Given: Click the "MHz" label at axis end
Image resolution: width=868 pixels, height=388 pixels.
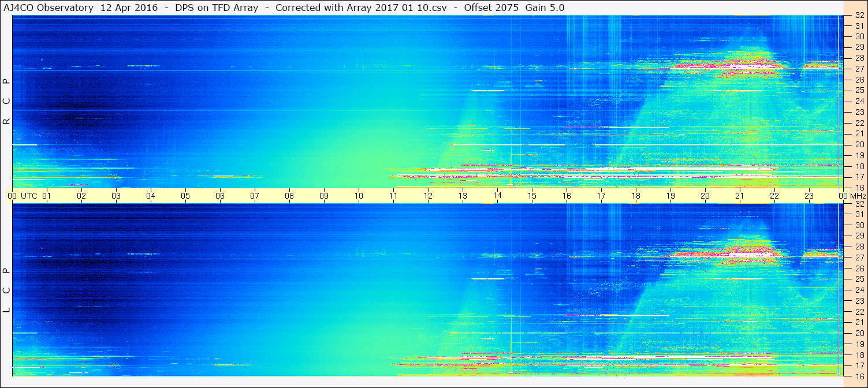Looking at the screenshot, I should point(858,196).
